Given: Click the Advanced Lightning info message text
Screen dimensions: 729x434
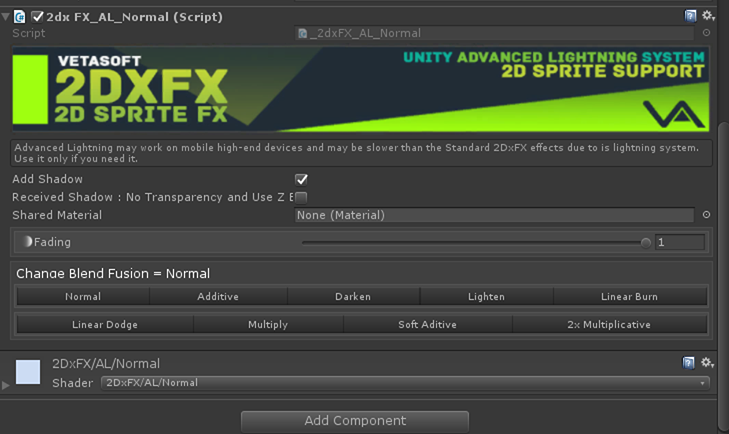Looking at the screenshot, I should tap(356, 153).
